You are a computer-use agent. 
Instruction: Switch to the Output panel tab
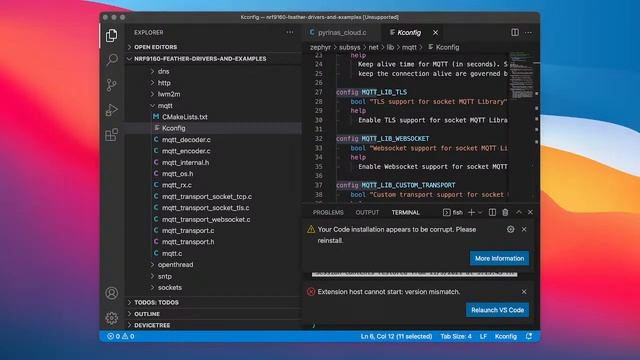tap(367, 212)
